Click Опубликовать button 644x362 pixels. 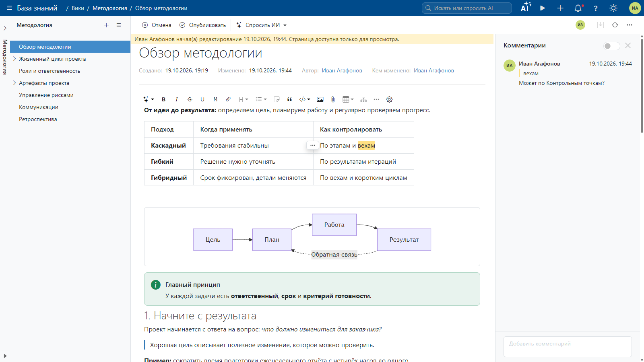click(202, 25)
